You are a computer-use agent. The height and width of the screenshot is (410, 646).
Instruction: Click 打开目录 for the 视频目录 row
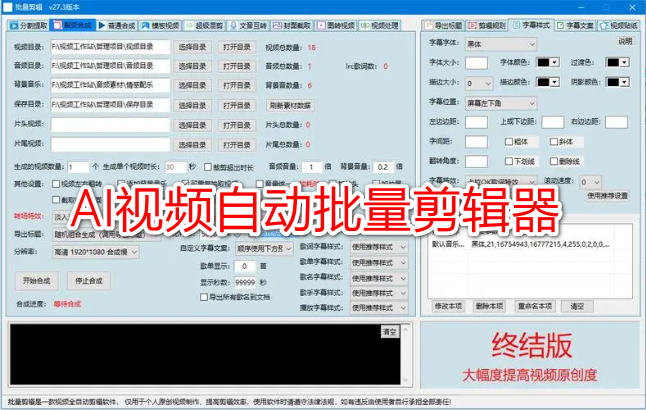[x=237, y=47]
